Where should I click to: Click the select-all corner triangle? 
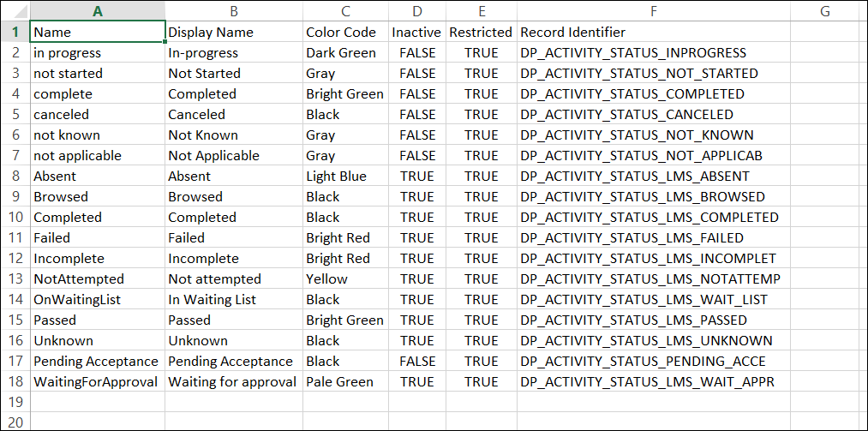coord(15,11)
